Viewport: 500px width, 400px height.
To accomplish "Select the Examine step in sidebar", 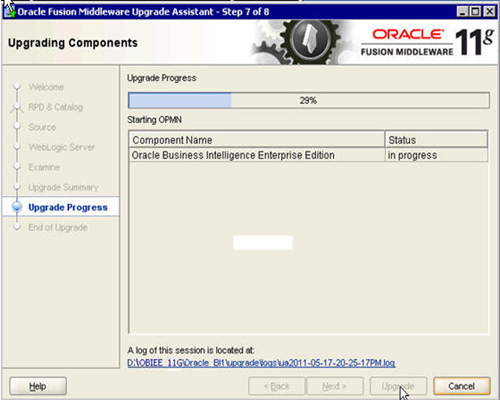I will point(44,167).
